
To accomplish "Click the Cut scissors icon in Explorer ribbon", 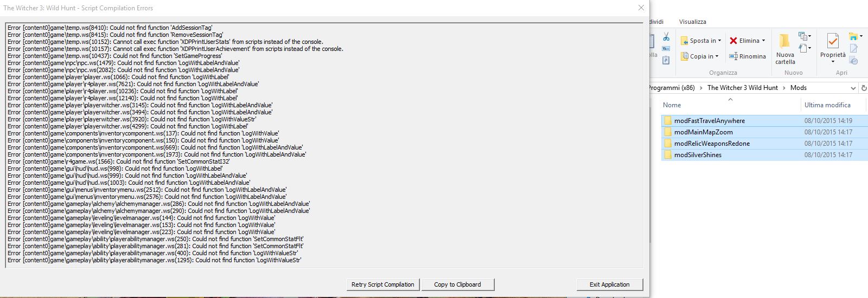I will [666, 37].
